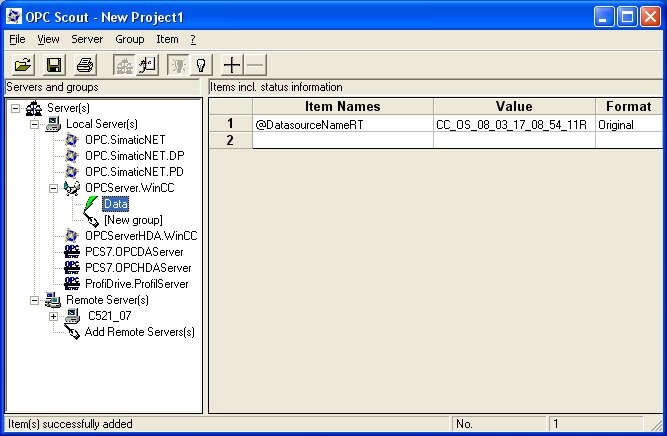This screenshot has height=436, width=667.
Task: Collapse the OPCServer.WinCC node
Action: click(x=53, y=188)
